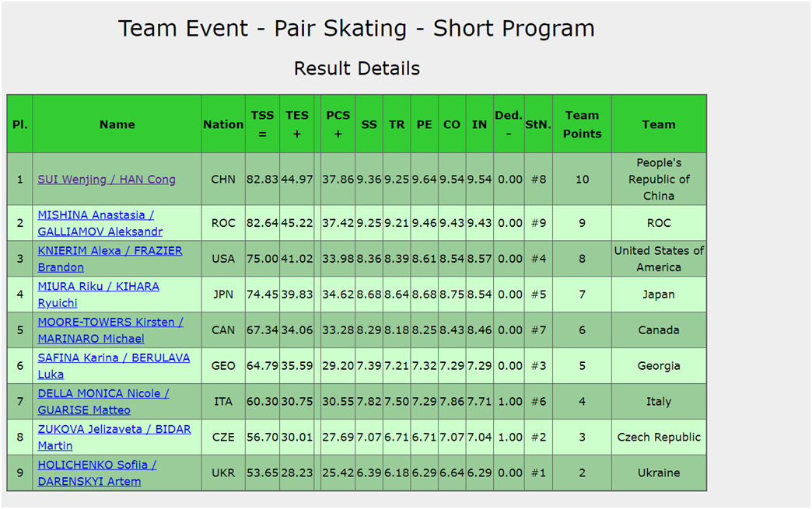812x509 pixels.
Task: Click the Nation column header
Action: (x=223, y=124)
